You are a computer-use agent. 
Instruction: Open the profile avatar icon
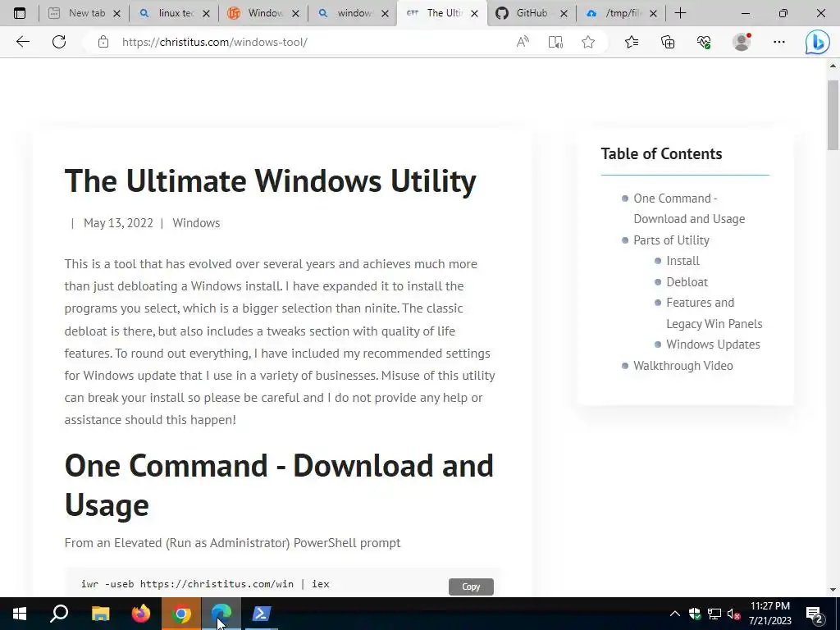[742, 42]
